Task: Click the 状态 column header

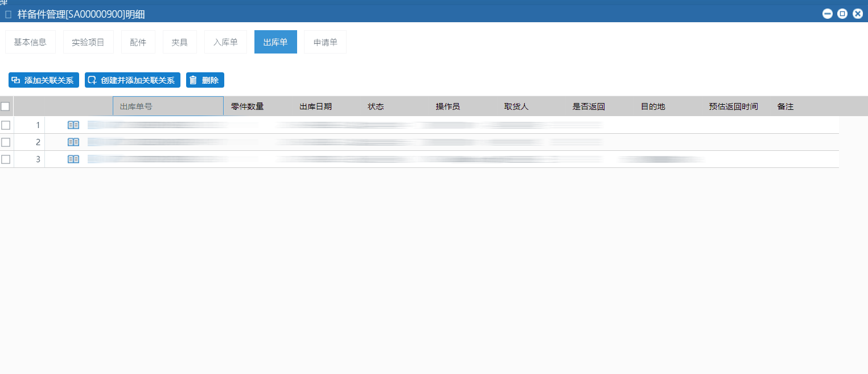Action: [x=376, y=106]
